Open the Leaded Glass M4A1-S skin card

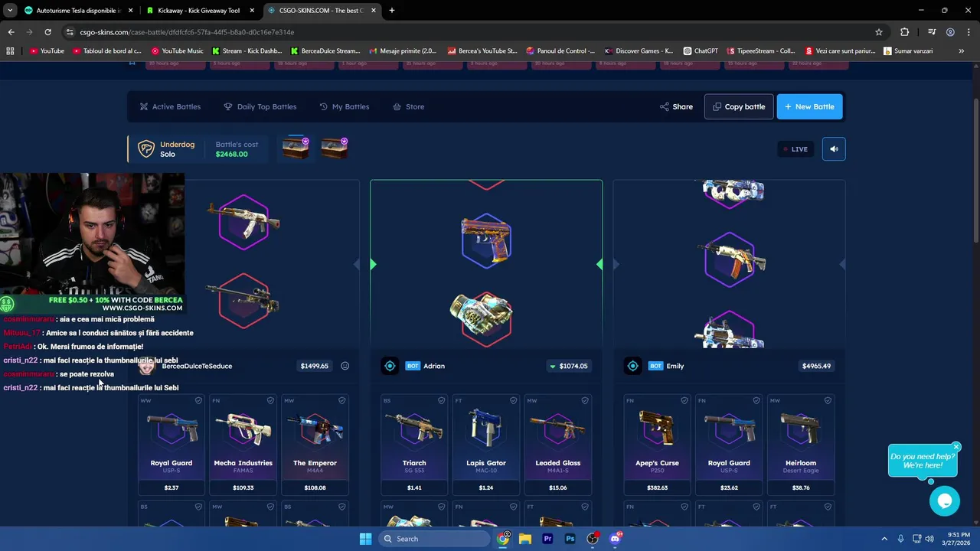[x=558, y=444]
